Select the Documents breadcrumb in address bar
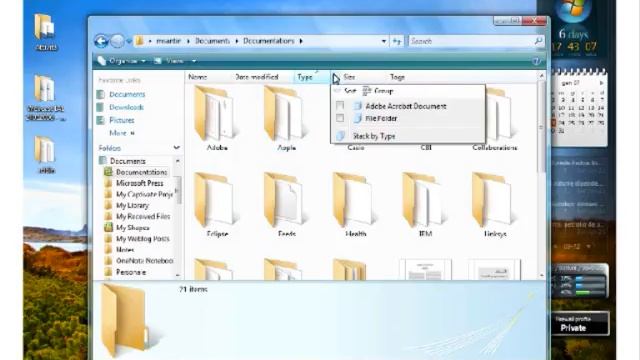Image resolution: width=640 pixels, height=360 pixels. [x=212, y=41]
